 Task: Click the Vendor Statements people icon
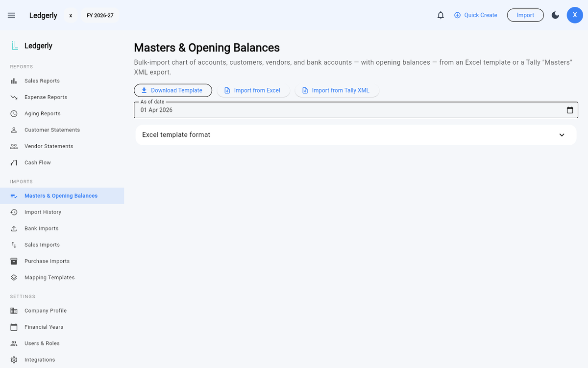pyautogui.click(x=14, y=146)
